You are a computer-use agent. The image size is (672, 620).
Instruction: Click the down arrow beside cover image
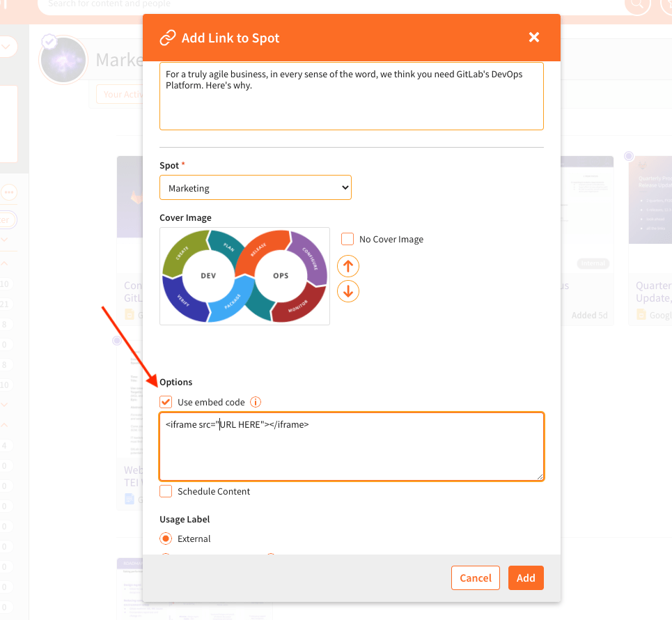348,290
